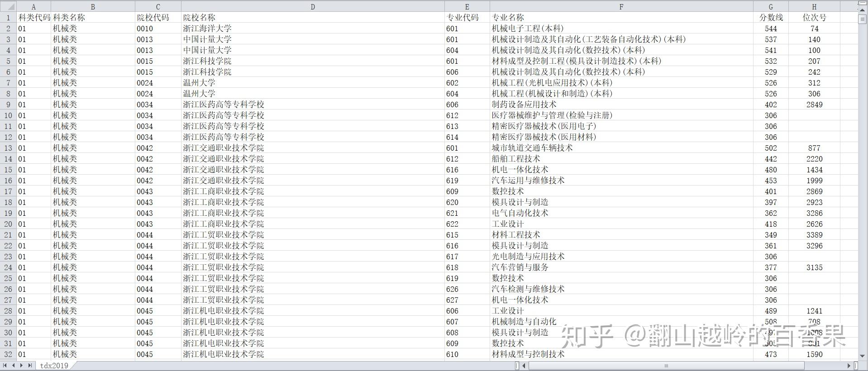Select the rank cell 1590
This screenshot has width=868, height=371.
(814, 354)
